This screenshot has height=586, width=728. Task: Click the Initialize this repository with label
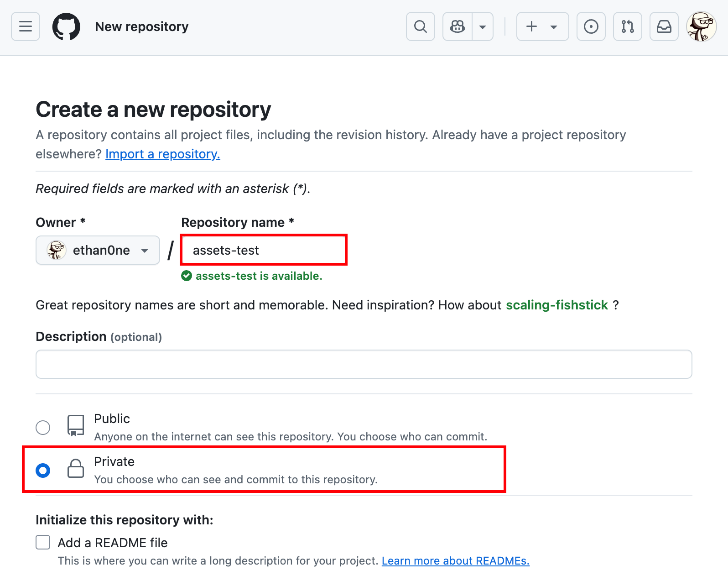coord(125,520)
